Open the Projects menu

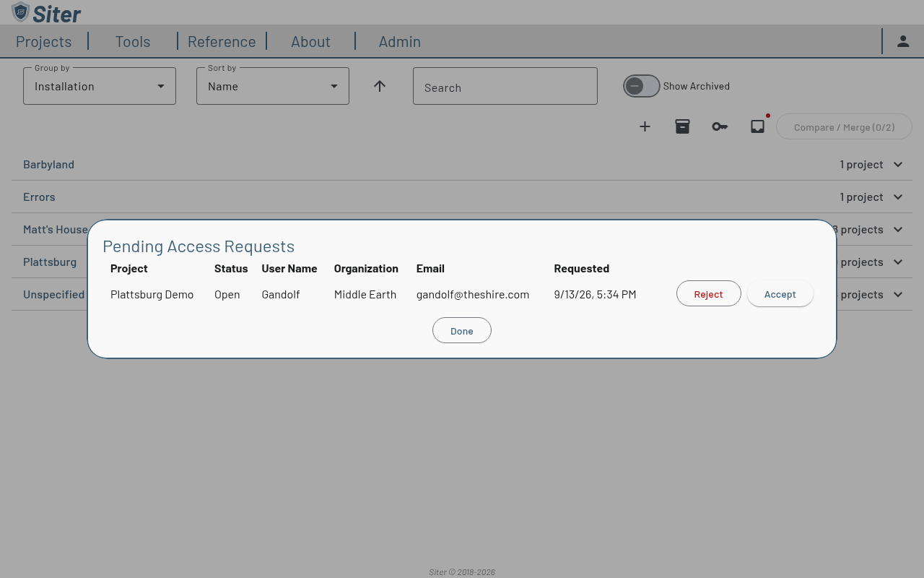[x=43, y=41]
